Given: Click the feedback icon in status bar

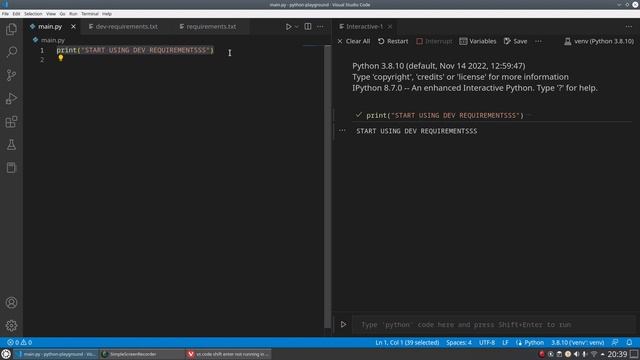Looking at the screenshot, I should point(615,342).
